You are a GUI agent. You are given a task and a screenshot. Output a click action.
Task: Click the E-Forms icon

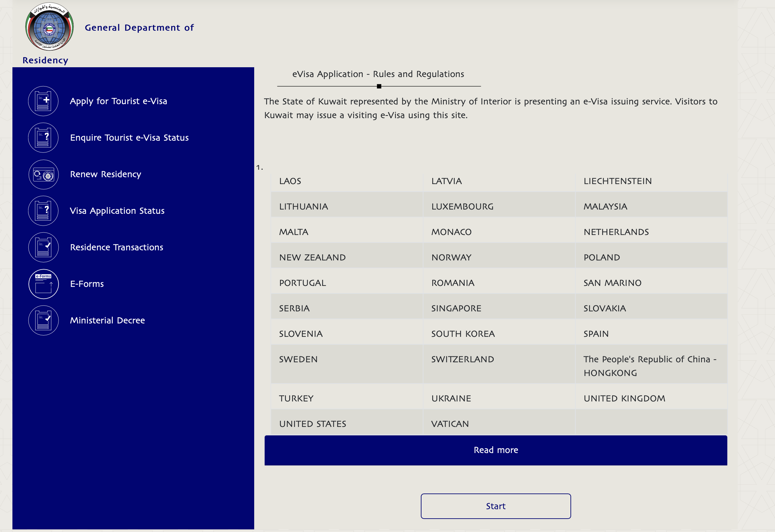click(x=44, y=284)
